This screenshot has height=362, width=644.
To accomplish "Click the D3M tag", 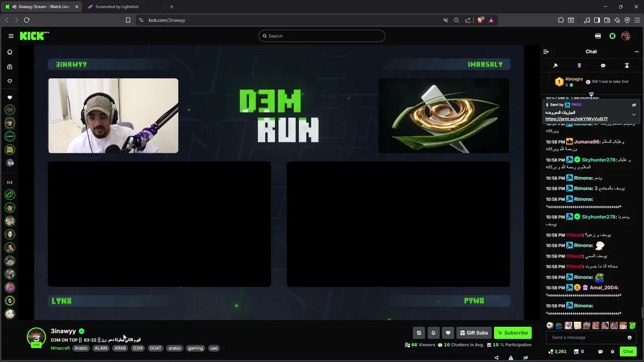I will (x=138, y=348).
